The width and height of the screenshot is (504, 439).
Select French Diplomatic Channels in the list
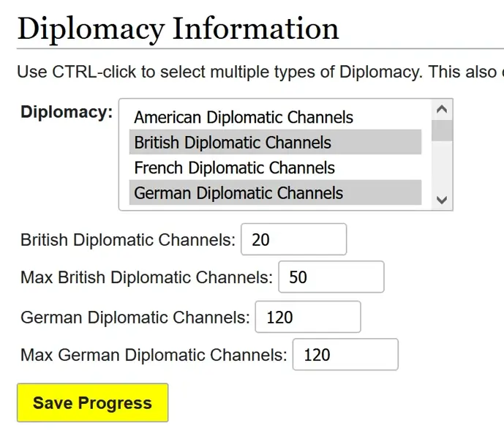(x=234, y=168)
